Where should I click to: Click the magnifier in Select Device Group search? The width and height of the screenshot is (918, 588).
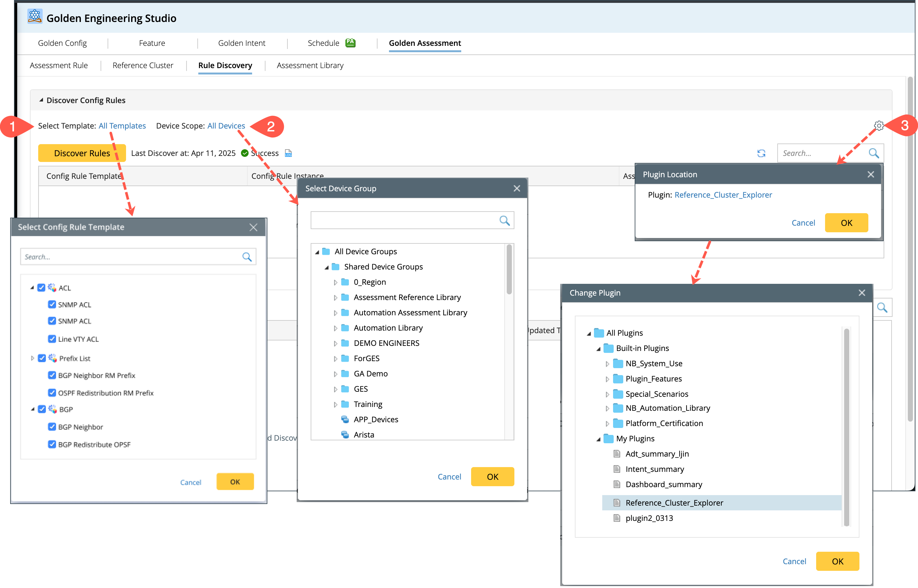pos(505,220)
